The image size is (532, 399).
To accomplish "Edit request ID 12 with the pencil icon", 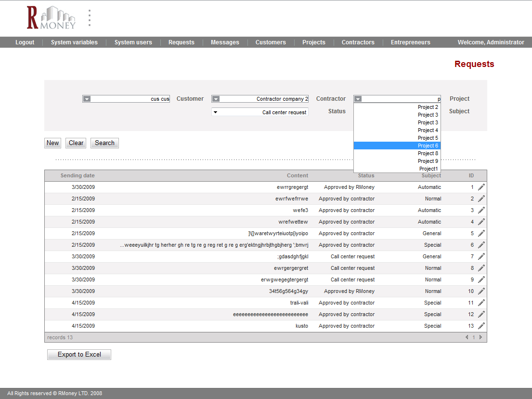I will coord(481,314).
